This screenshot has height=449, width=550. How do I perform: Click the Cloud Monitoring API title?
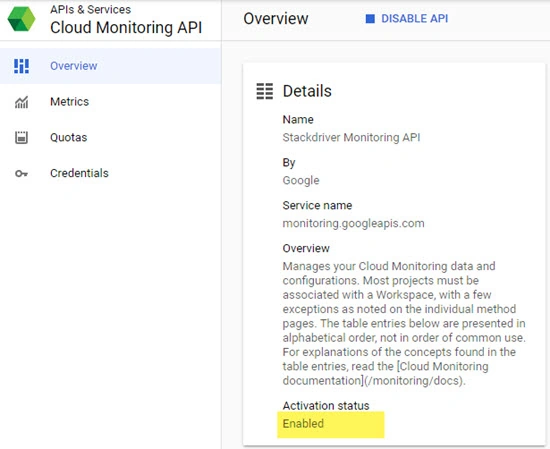click(126, 28)
